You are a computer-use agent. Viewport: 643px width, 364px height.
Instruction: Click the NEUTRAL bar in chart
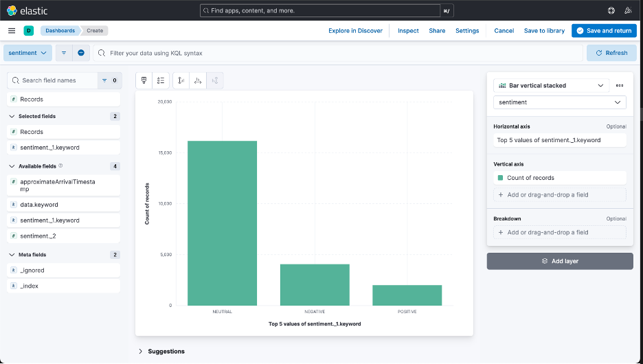(223, 223)
